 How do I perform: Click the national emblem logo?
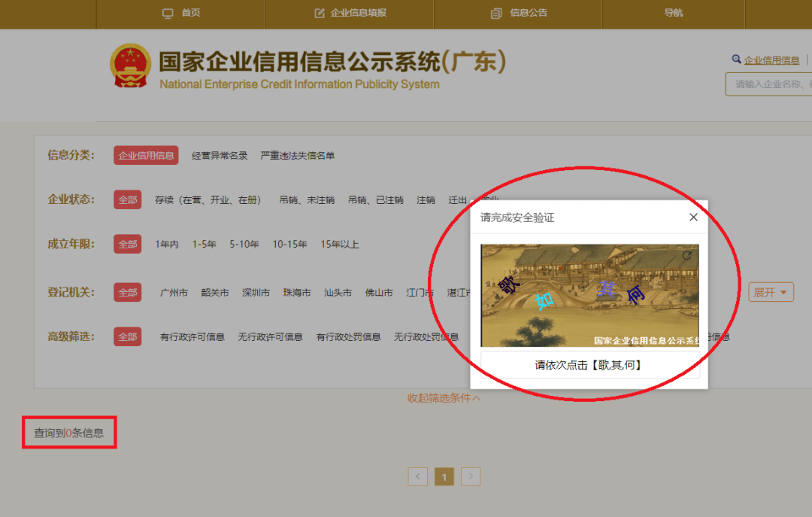click(131, 66)
